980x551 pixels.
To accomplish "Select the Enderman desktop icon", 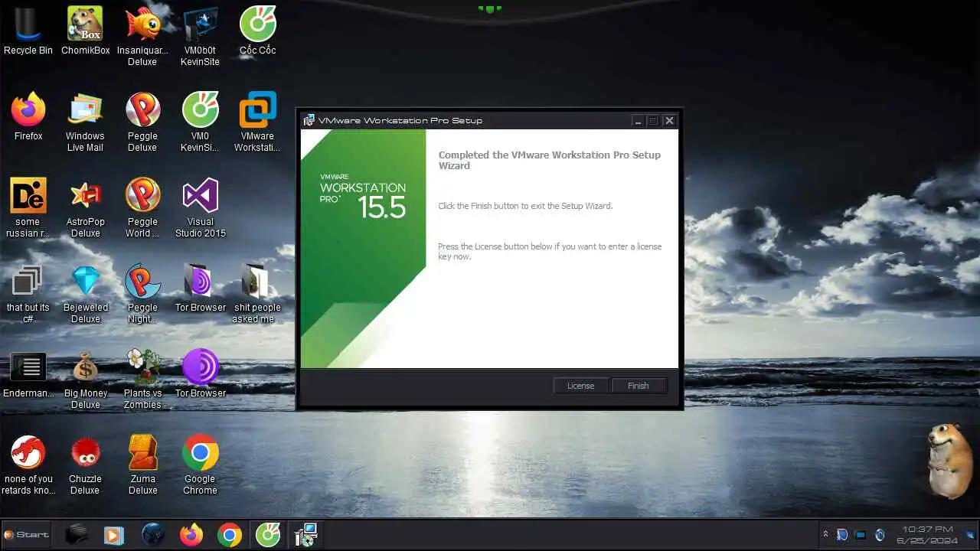I will click(28, 375).
